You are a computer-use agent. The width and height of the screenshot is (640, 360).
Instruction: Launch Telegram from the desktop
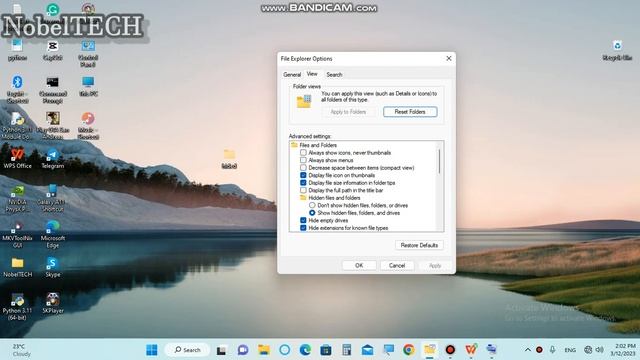pos(53,158)
